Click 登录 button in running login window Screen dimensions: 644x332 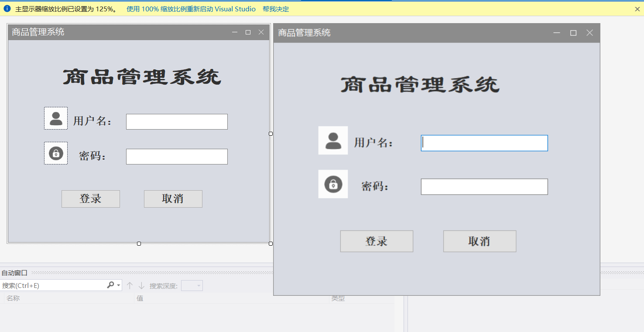coord(377,241)
